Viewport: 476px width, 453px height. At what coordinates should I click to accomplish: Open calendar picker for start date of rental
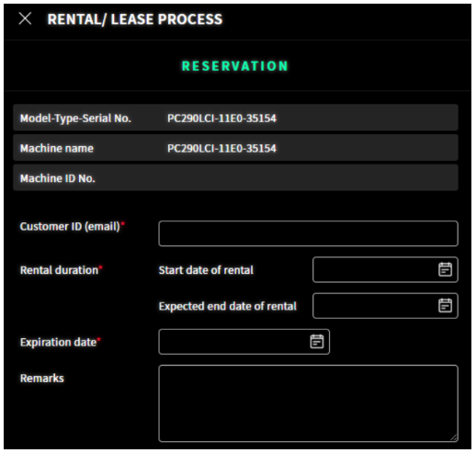(x=445, y=269)
